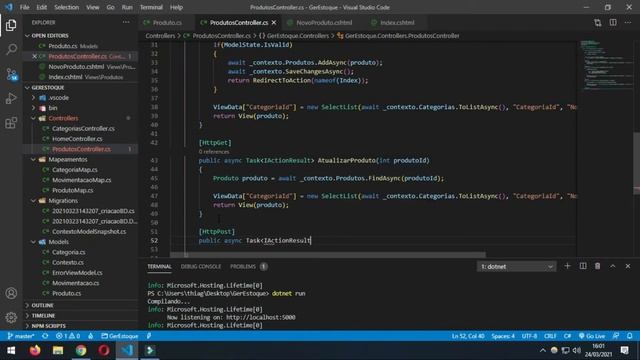Open Contexto.cs in Models folder
640x360 pixels.
pyautogui.click(x=68, y=262)
